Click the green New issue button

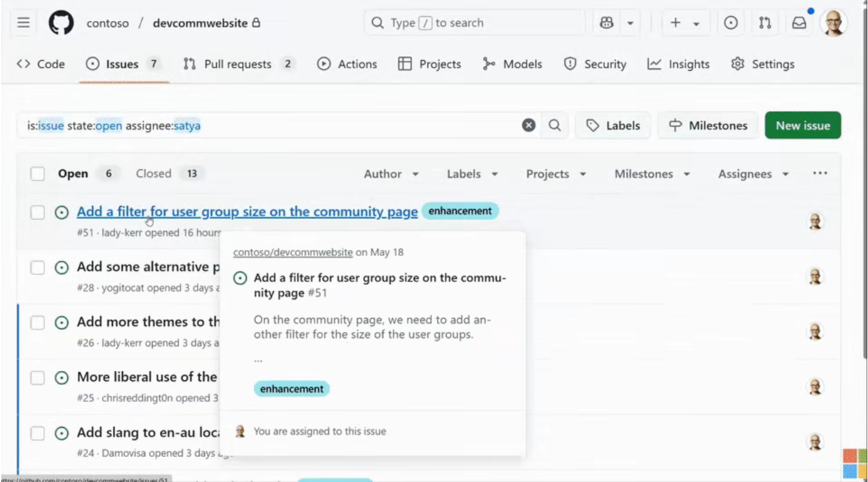click(x=803, y=126)
